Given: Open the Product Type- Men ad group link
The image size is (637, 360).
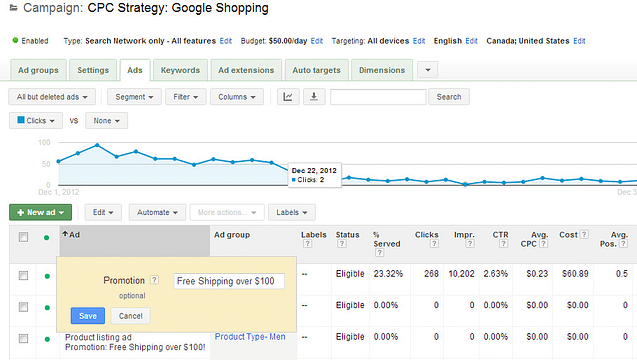Looking at the screenshot, I should coord(250,336).
